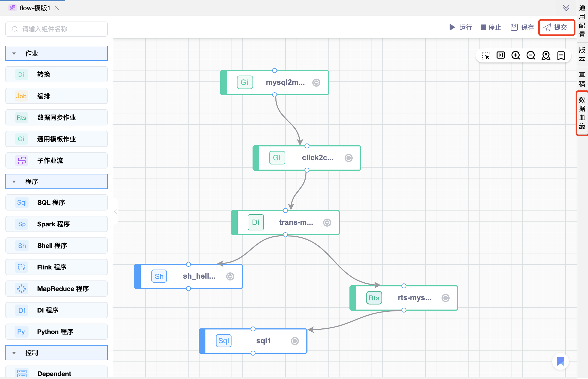Collapse the left component panel handle
Screen dimensions: 588x379
click(115, 211)
